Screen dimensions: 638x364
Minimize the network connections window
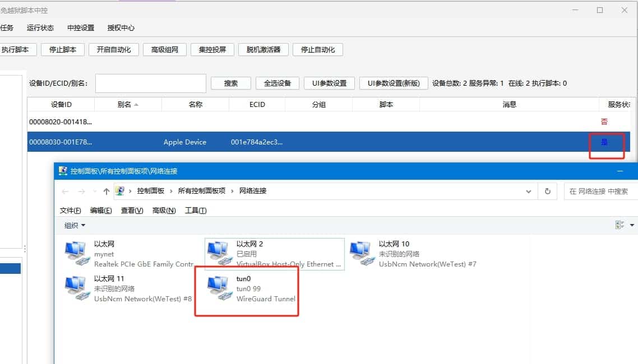click(x=620, y=171)
